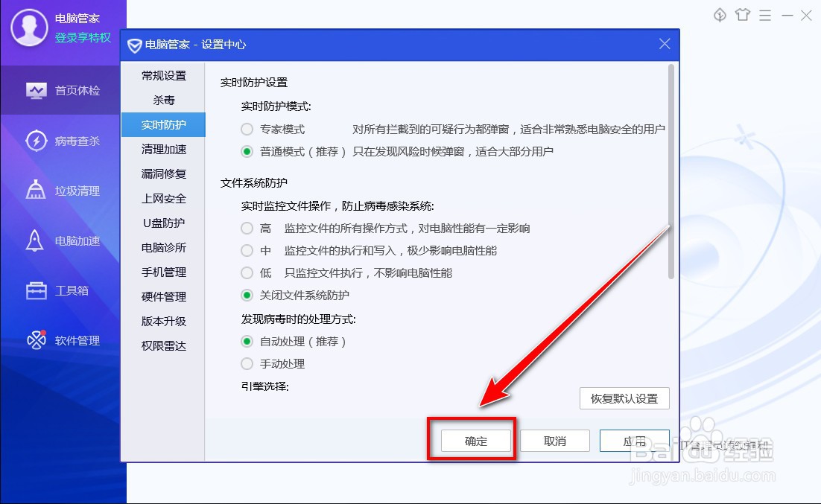The image size is (821, 504).
Task: Select 普通模式（推荐）radio button
Action: [247, 152]
